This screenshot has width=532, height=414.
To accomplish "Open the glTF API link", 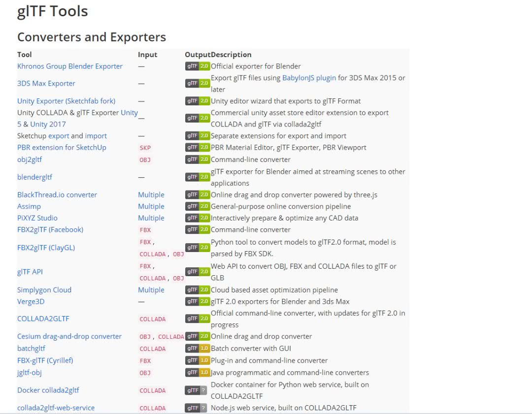I will coord(30,272).
